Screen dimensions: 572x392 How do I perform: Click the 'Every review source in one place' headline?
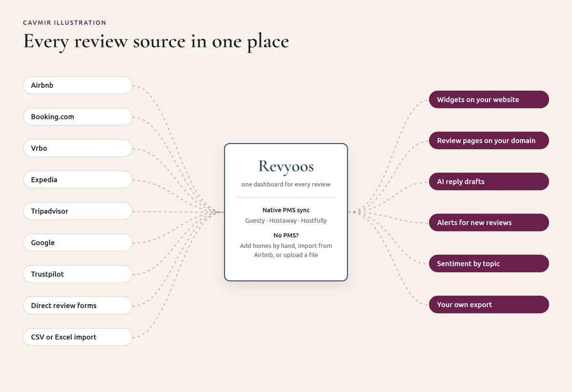coord(156,42)
